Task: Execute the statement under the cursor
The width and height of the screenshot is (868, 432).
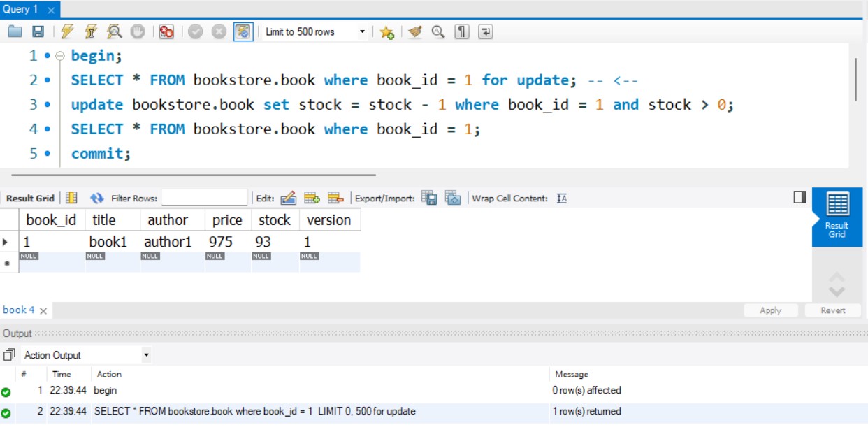Action: click(x=91, y=31)
